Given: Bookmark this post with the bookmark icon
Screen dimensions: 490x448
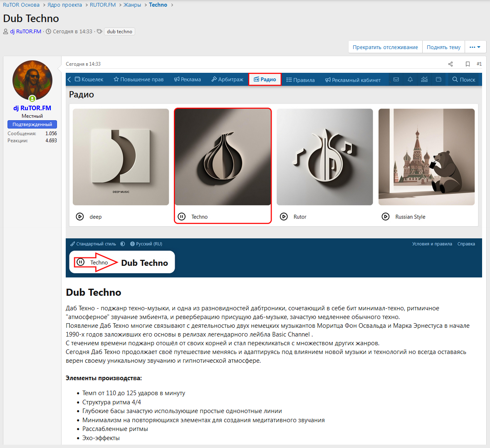Looking at the screenshot, I should click(x=468, y=64).
